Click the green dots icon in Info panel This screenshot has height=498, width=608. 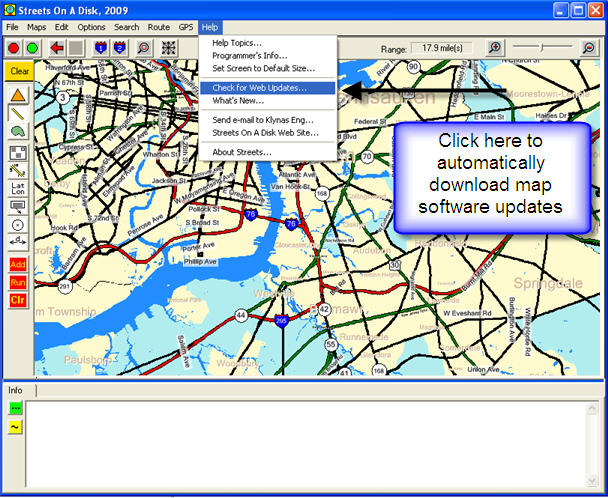pyautogui.click(x=16, y=408)
